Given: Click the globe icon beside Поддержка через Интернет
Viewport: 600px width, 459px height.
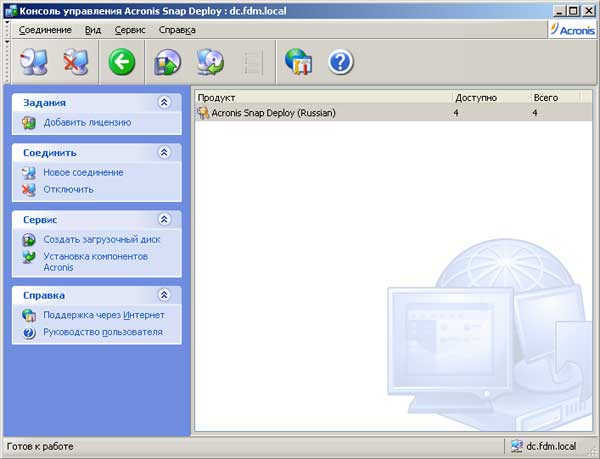Looking at the screenshot, I should (29, 315).
